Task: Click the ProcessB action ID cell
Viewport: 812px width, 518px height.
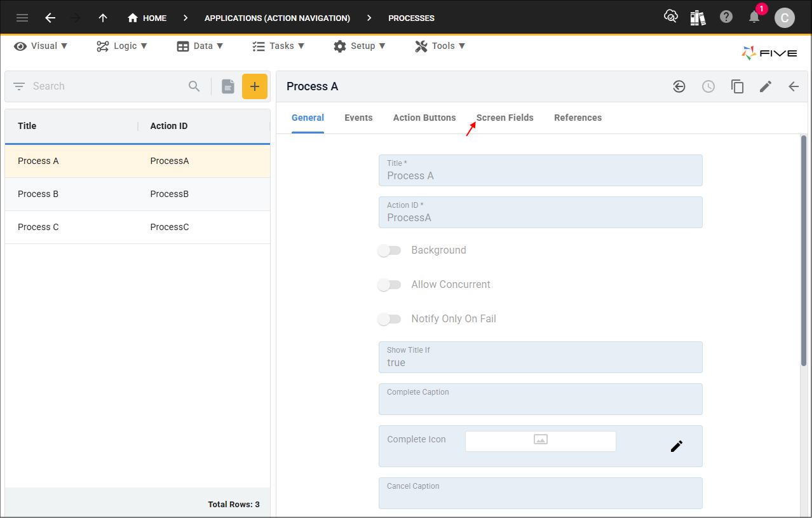Action: click(170, 194)
